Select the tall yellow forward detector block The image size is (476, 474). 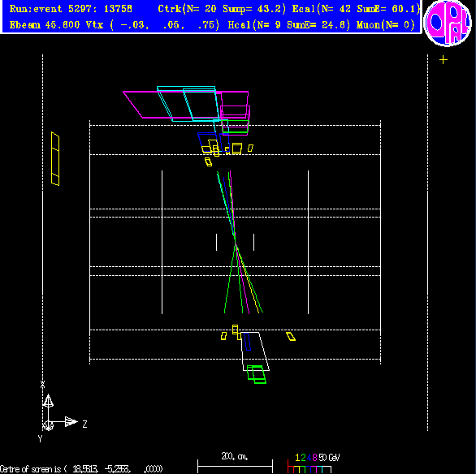click(x=55, y=158)
